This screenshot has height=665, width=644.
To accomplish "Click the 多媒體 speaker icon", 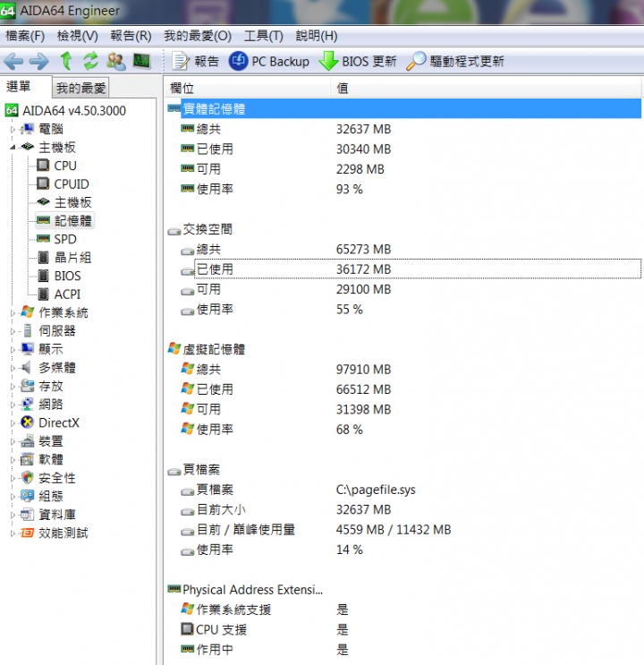I will tap(26, 367).
